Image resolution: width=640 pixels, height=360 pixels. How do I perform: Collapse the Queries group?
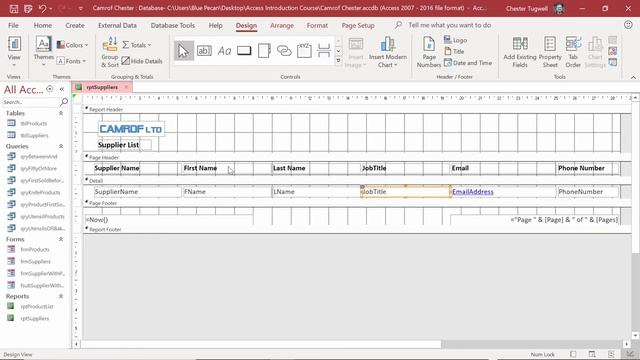pyautogui.click(x=61, y=146)
